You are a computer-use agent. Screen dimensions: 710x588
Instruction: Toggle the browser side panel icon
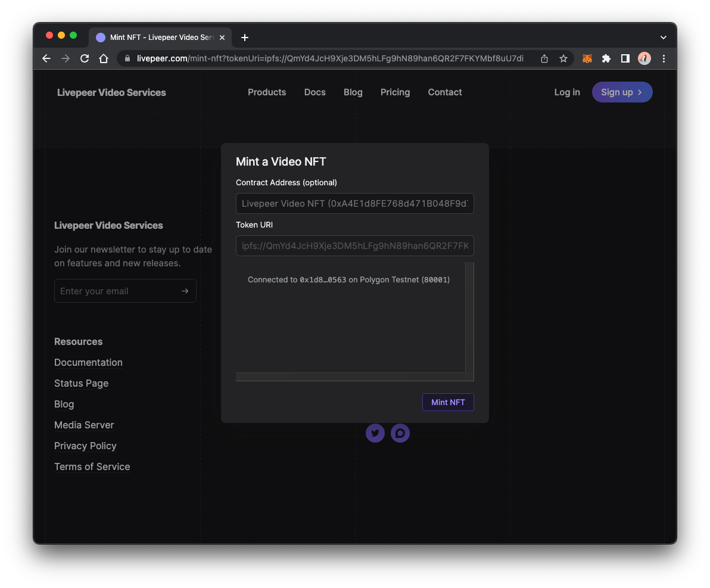pyautogui.click(x=625, y=58)
